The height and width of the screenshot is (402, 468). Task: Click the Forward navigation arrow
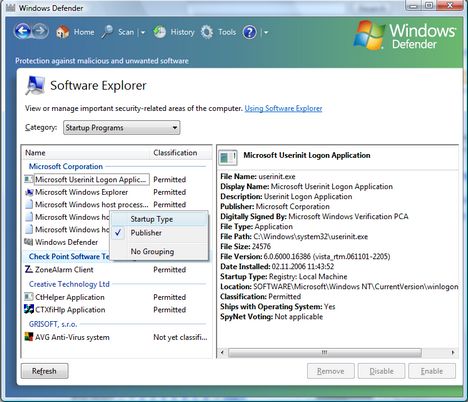click(40, 32)
